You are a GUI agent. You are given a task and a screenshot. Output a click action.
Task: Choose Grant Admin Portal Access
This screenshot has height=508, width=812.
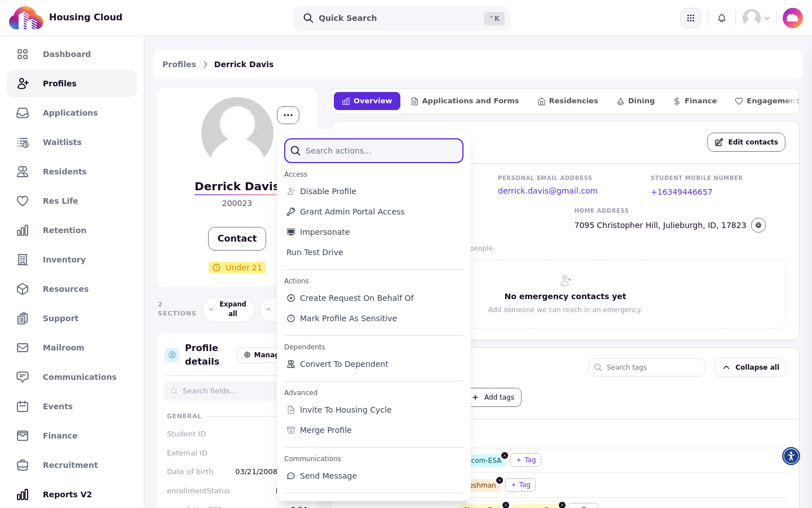coord(374,212)
